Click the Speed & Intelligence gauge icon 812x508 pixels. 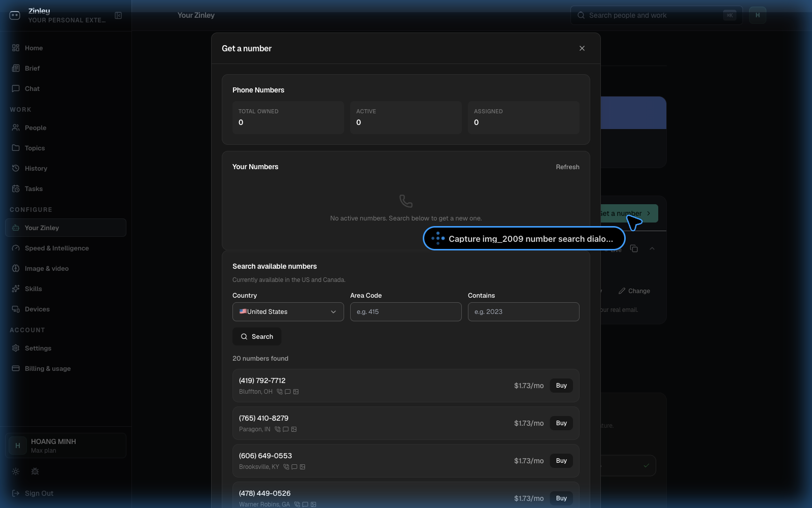pos(16,248)
